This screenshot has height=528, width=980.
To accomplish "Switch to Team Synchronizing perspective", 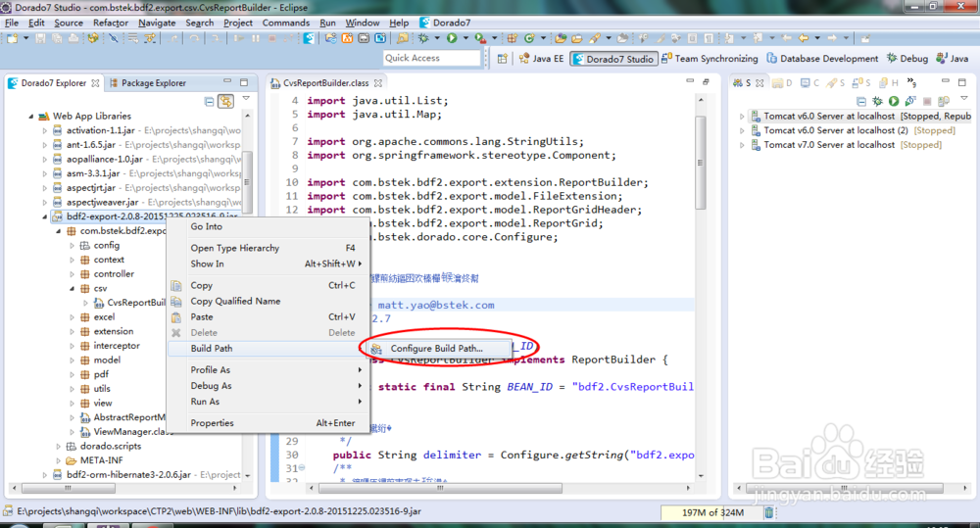I will pyautogui.click(x=710, y=58).
